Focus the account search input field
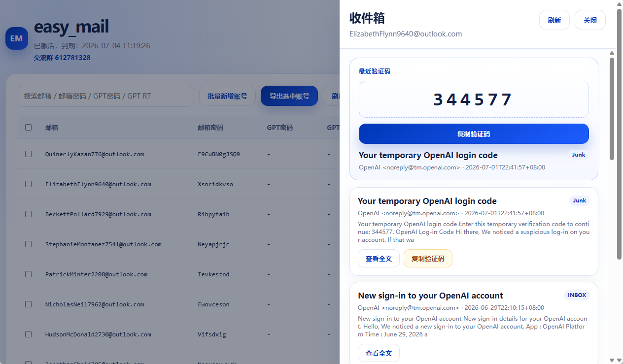 coord(105,96)
